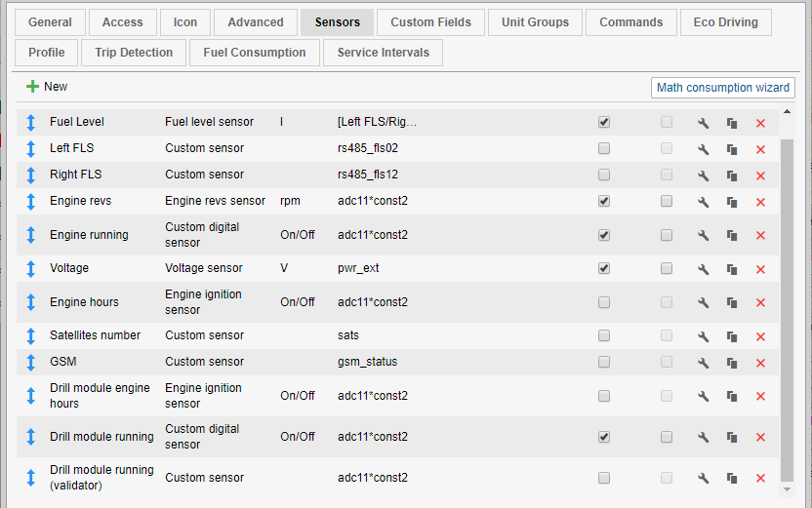Copy the Left FLS sensor
This screenshot has height=508, width=812.
pos(731,149)
